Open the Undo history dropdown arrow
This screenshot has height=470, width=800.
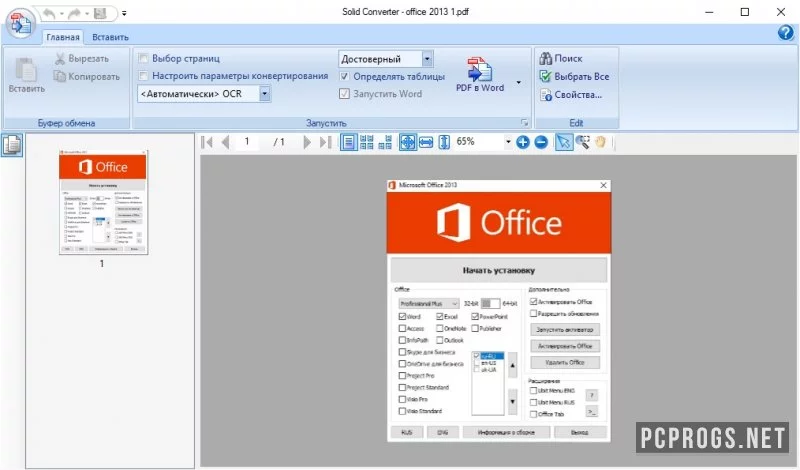(x=62, y=14)
